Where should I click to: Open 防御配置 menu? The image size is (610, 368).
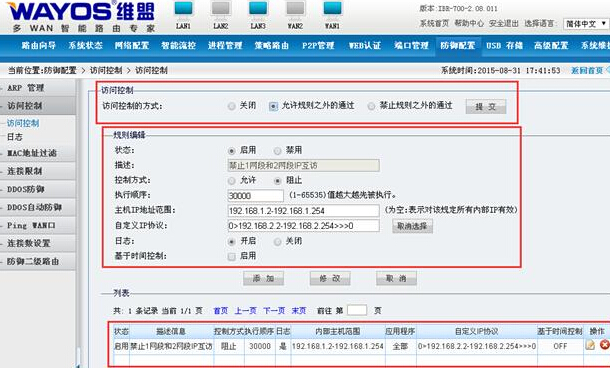tap(458, 46)
